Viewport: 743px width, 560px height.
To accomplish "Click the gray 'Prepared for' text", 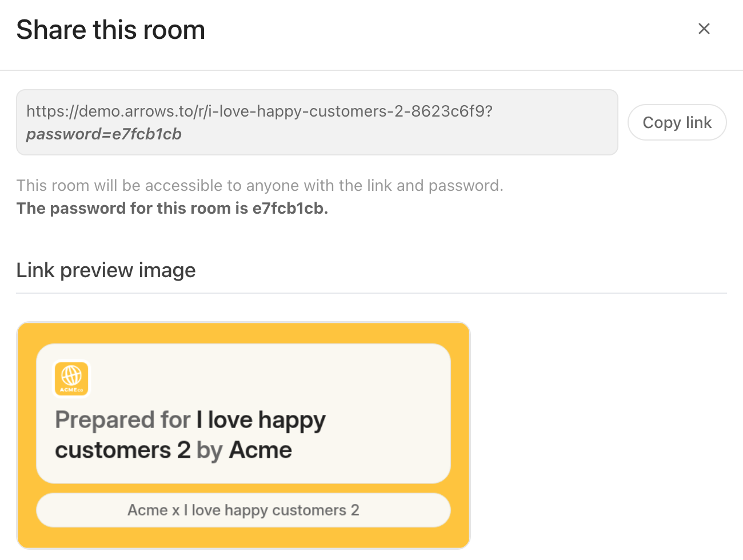I will [122, 420].
